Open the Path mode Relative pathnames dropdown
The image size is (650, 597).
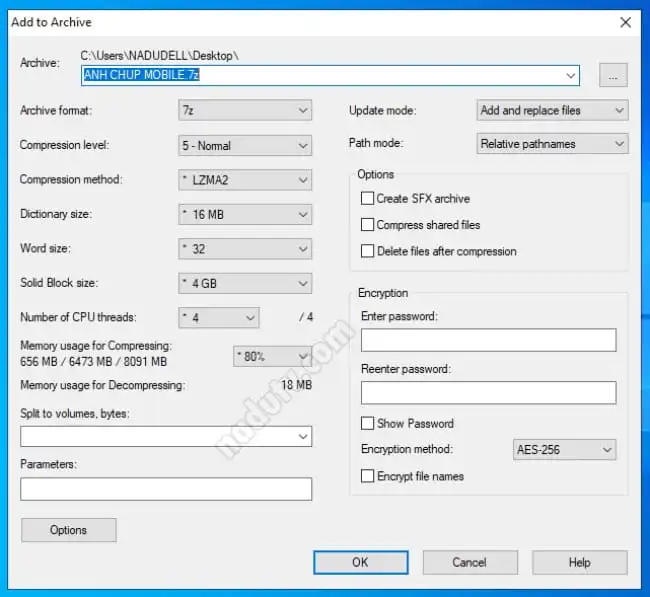552,144
